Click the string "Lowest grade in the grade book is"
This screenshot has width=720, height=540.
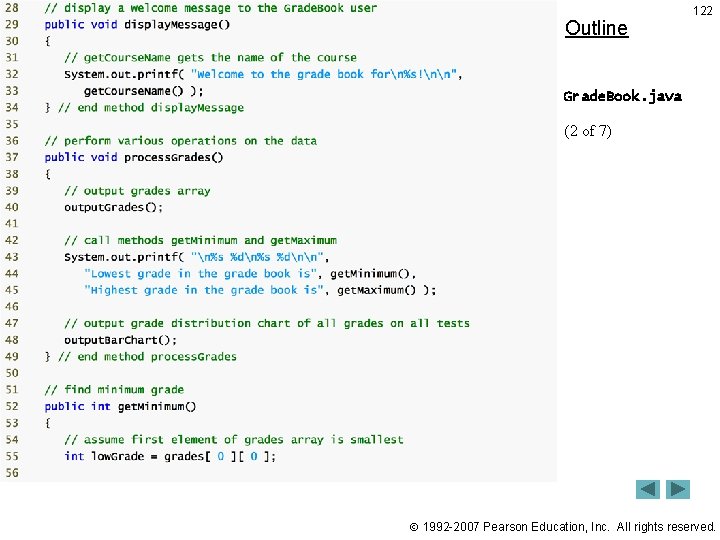(x=200, y=274)
